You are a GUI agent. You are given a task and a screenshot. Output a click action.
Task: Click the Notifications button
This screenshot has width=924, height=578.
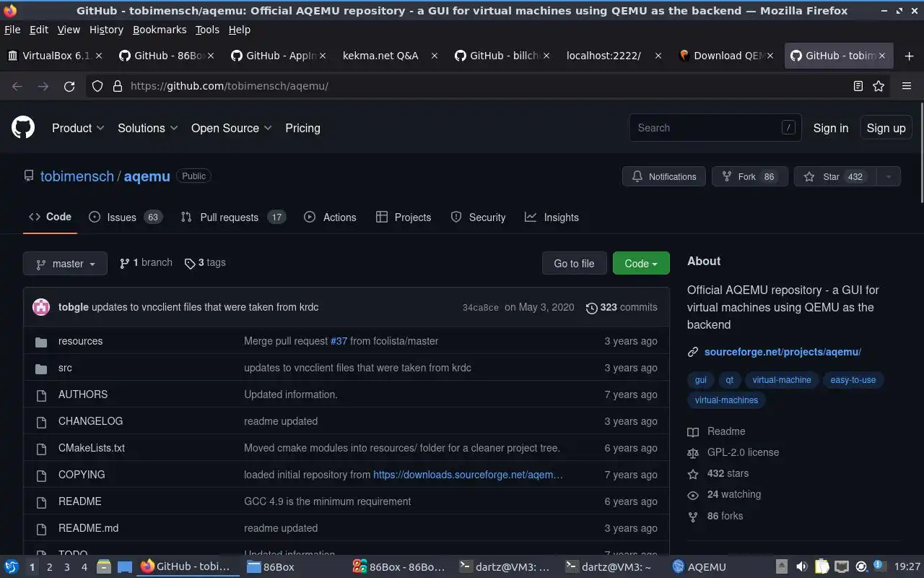pos(664,176)
